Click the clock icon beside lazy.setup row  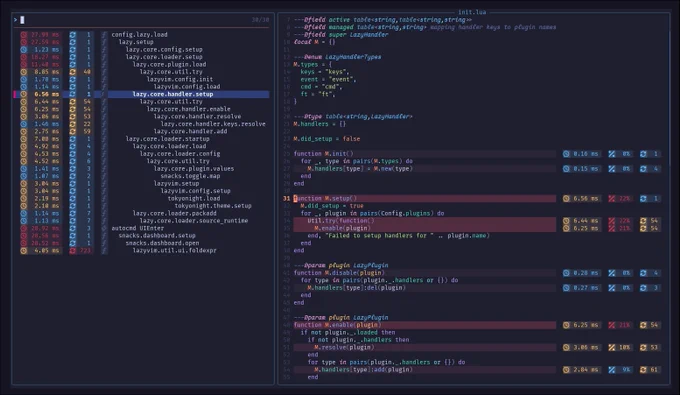tap(23, 42)
